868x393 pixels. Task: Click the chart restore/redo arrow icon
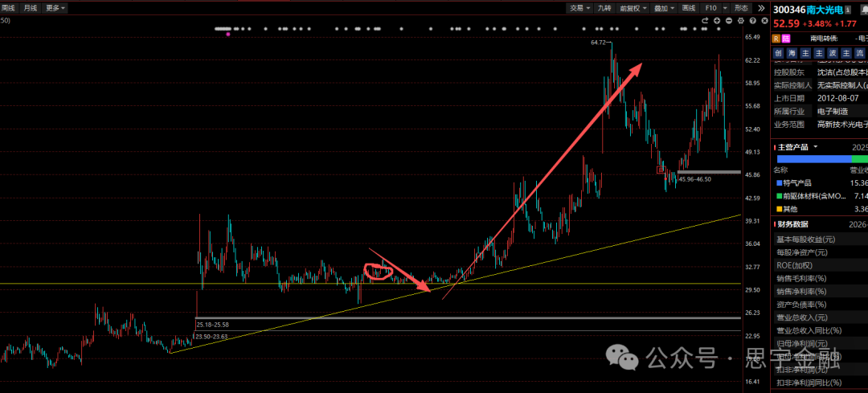click(705, 20)
